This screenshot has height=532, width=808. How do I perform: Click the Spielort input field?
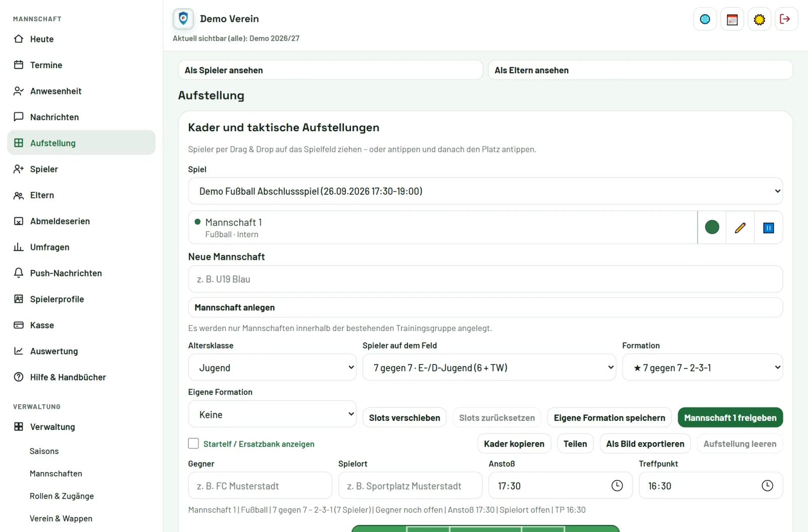[410, 486]
